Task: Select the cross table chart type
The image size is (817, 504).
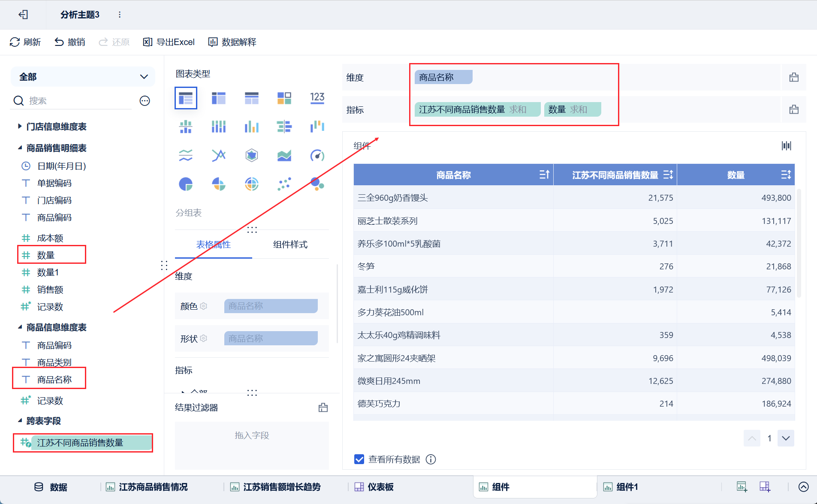Action: tap(219, 98)
